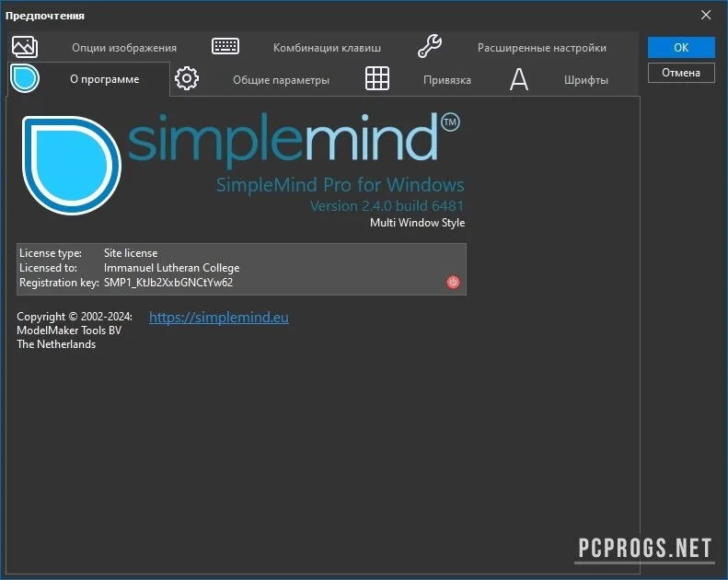Click the gear general settings icon
The width and height of the screenshot is (728, 580).
pyautogui.click(x=187, y=78)
